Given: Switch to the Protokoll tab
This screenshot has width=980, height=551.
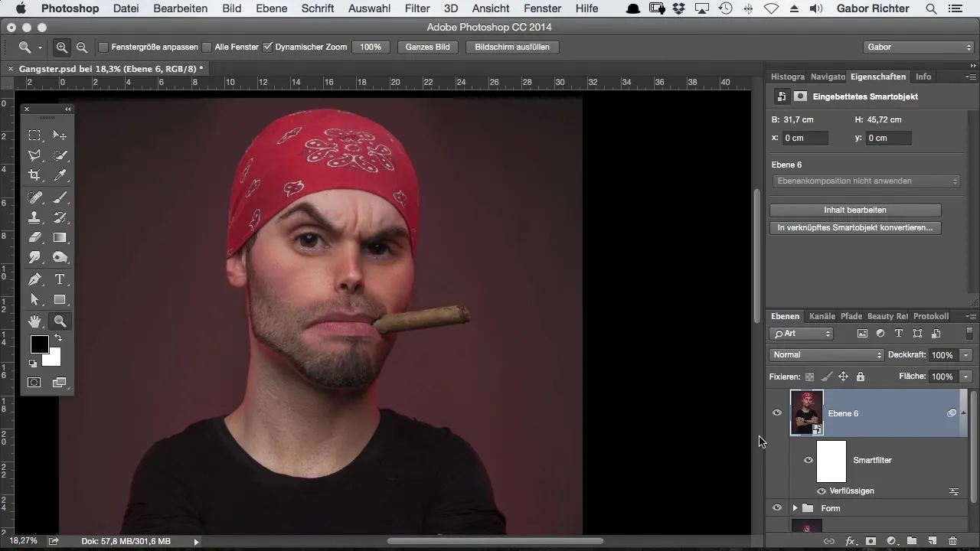Looking at the screenshot, I should click(x=931, y=316).
